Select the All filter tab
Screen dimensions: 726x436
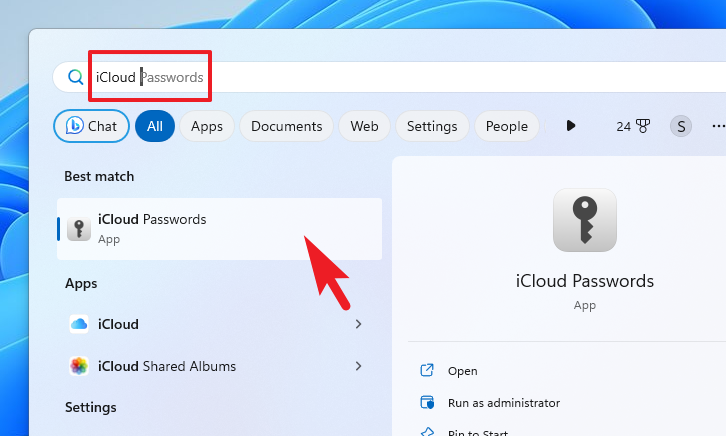coord(155,126)
